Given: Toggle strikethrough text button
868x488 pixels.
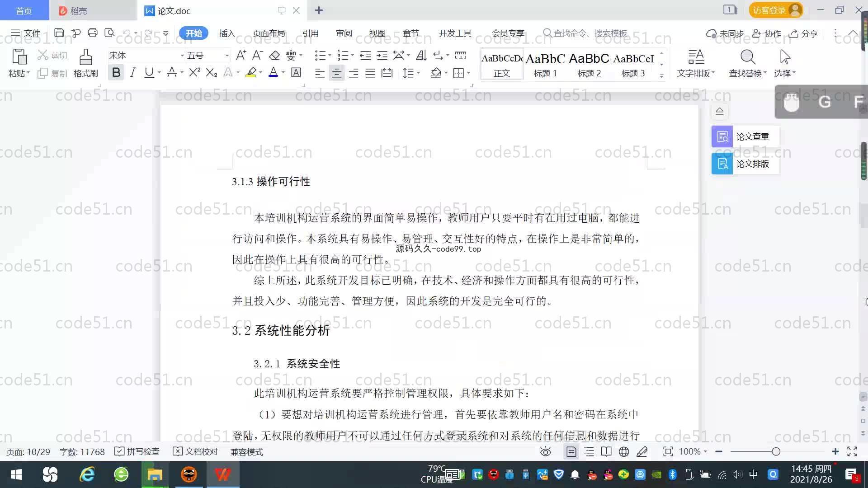Looking at the screenshot, I should click(172, 73).
